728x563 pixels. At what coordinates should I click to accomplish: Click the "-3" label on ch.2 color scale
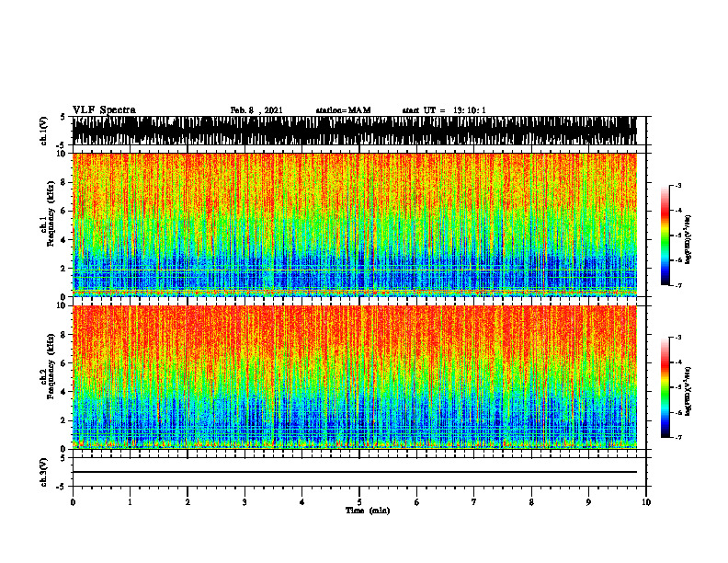point(678,338)
